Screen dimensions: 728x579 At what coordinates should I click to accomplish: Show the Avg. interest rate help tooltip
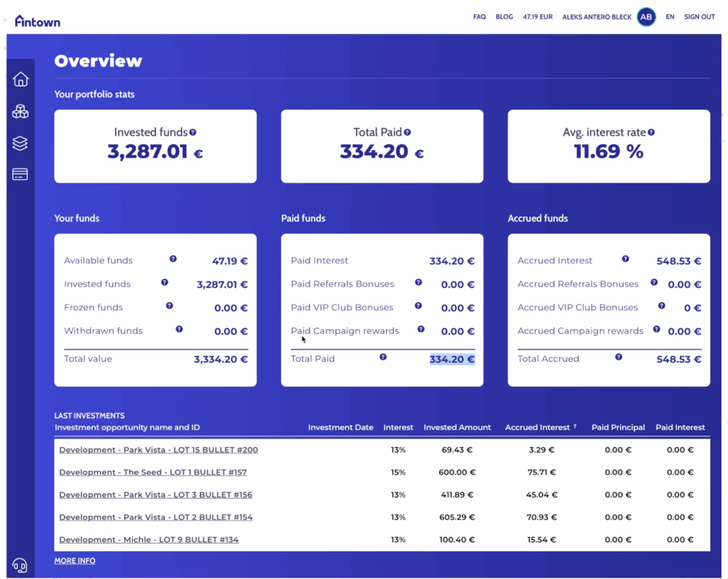pos(651,132)
